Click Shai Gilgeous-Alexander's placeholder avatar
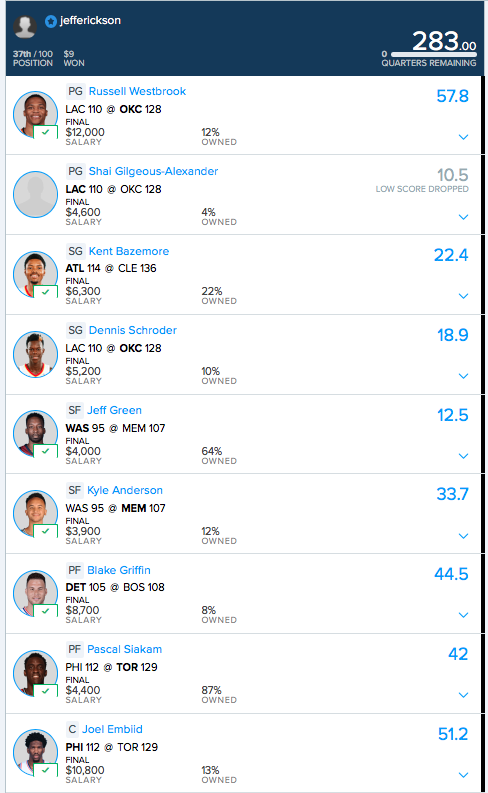This screenshot has height=793, width=488. click(35, 195)
